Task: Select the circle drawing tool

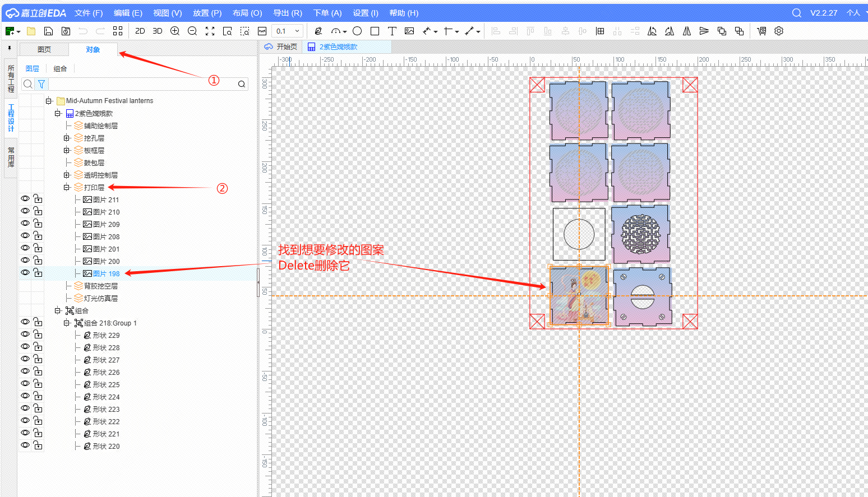Action: tap(357, 31)
